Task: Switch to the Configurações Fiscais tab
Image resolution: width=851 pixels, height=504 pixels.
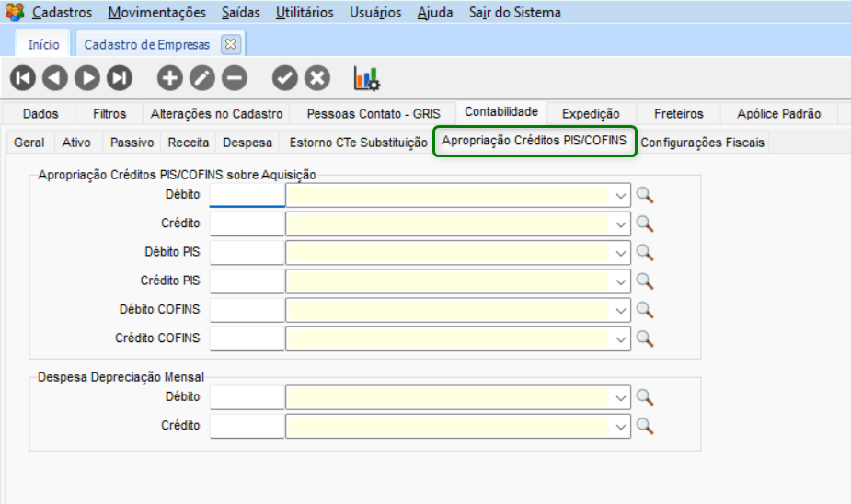Action: click(x=702, y=143)
